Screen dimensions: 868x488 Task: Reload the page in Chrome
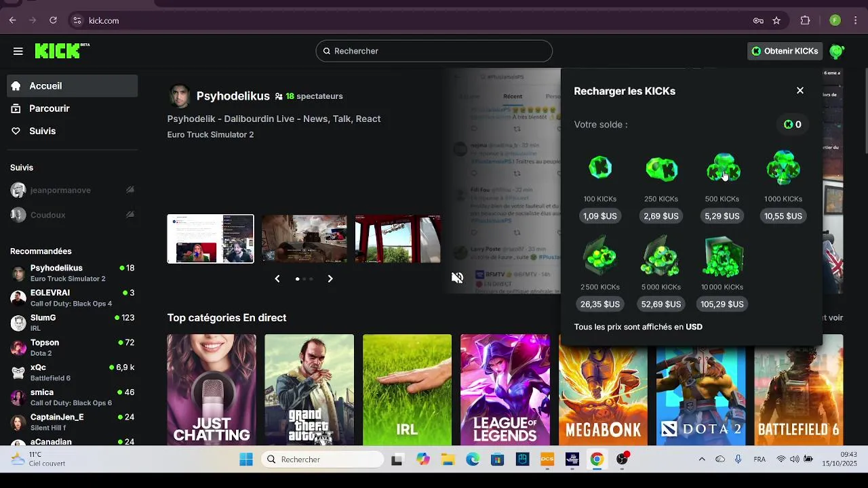tap(53, 20)
